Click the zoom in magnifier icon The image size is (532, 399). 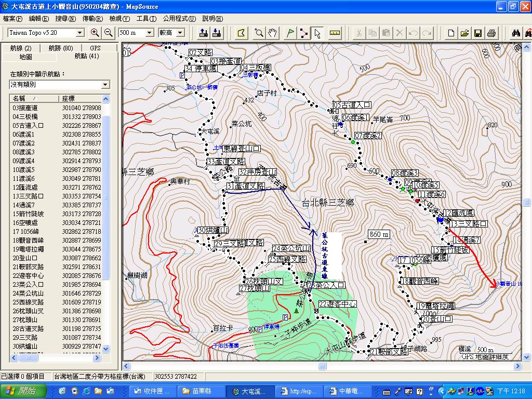point(95,33)
